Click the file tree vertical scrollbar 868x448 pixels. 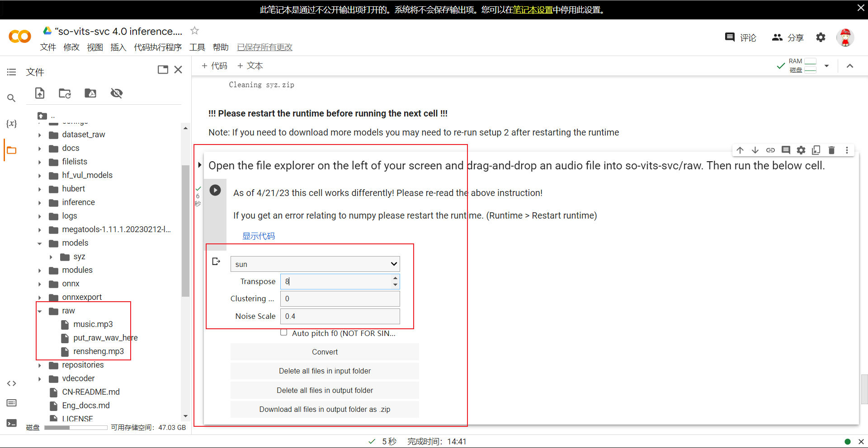(x=185, y=230)
